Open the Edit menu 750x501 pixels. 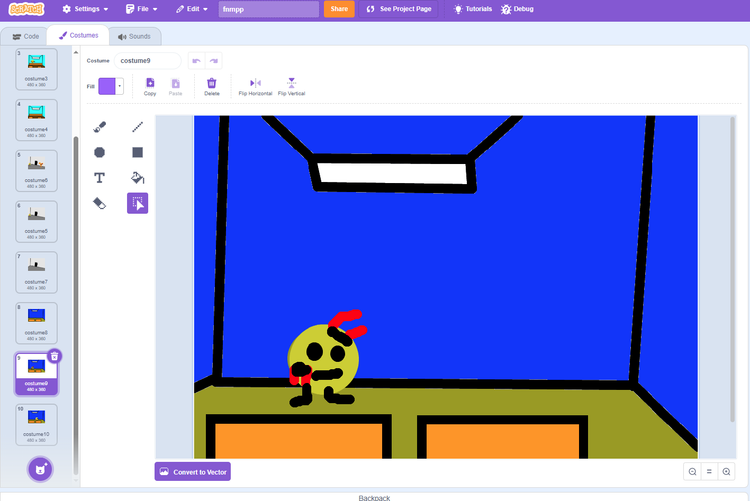[191, 9]
